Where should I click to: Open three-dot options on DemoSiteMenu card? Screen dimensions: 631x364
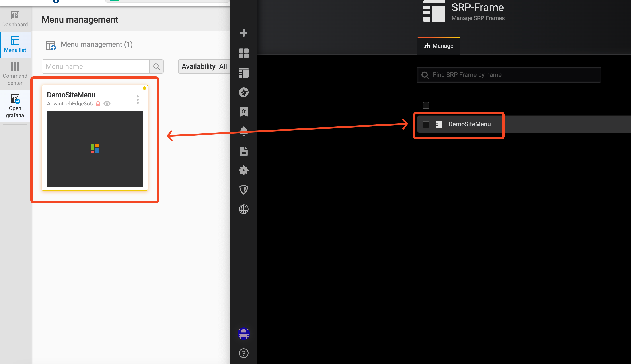click(138, 99)
